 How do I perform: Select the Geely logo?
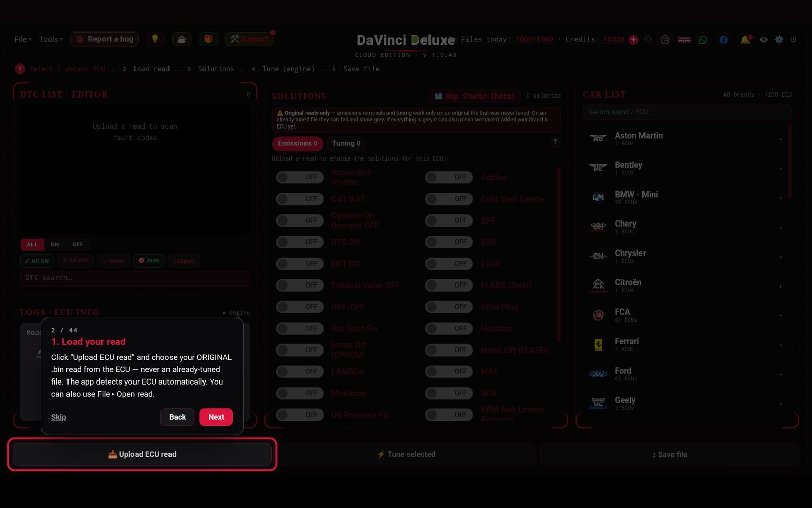598,403
